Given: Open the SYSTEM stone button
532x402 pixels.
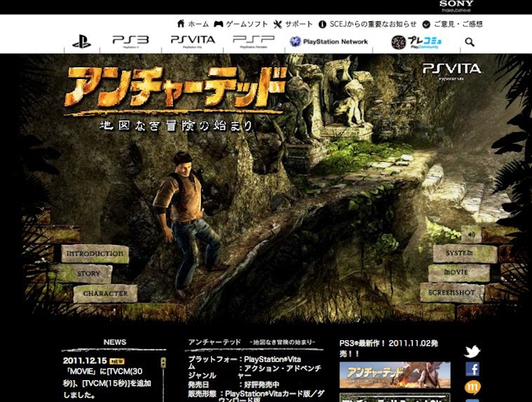Looking at the screenshot, I should pyautogui.click(x=465, y=253).
